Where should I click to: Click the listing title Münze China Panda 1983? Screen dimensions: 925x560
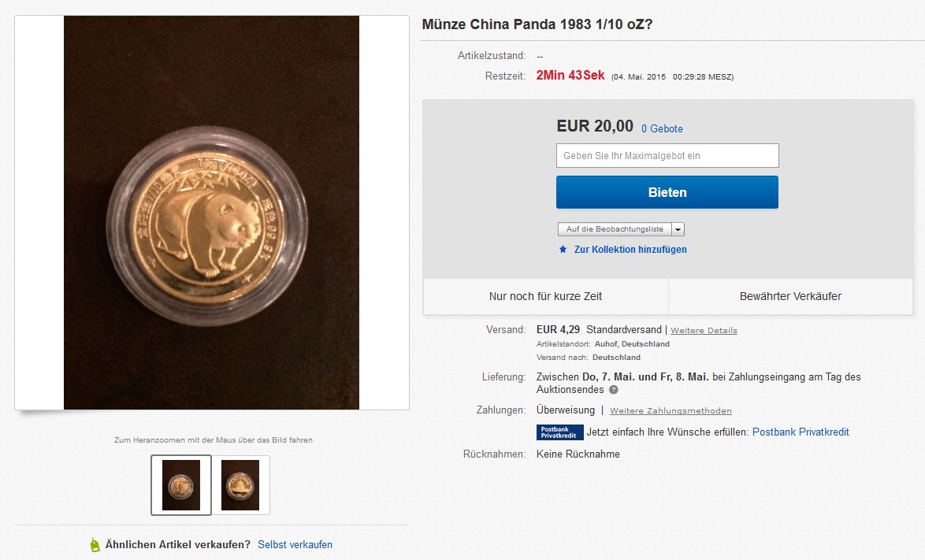pyautogui.click(x=537, y=24)
